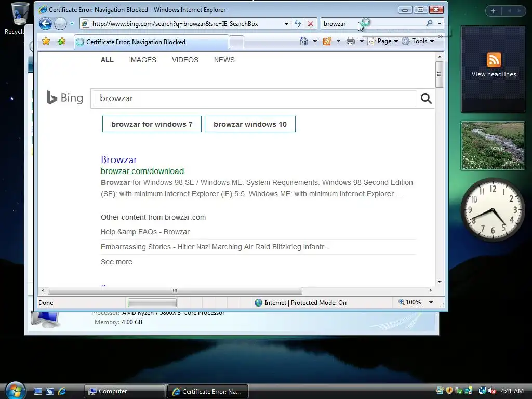
Task: Click the magnifier Search icon in IE toolbar
Action: [429, 23]
